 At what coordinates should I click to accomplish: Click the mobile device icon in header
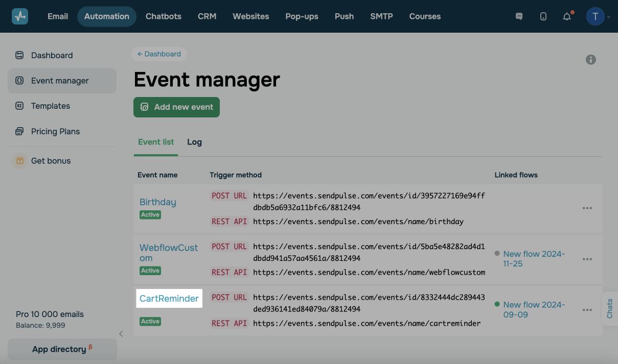point(543,16)
